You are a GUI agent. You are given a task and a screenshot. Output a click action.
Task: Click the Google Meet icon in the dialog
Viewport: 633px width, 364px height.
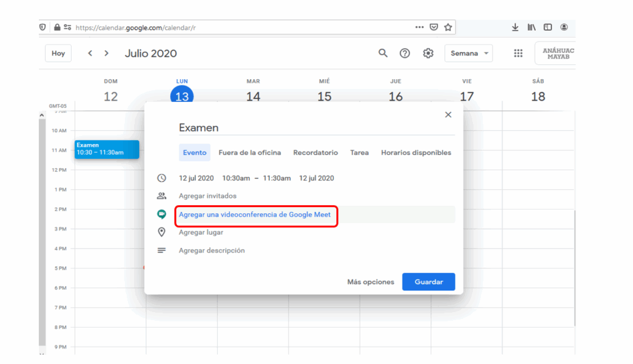click(162, 214)
